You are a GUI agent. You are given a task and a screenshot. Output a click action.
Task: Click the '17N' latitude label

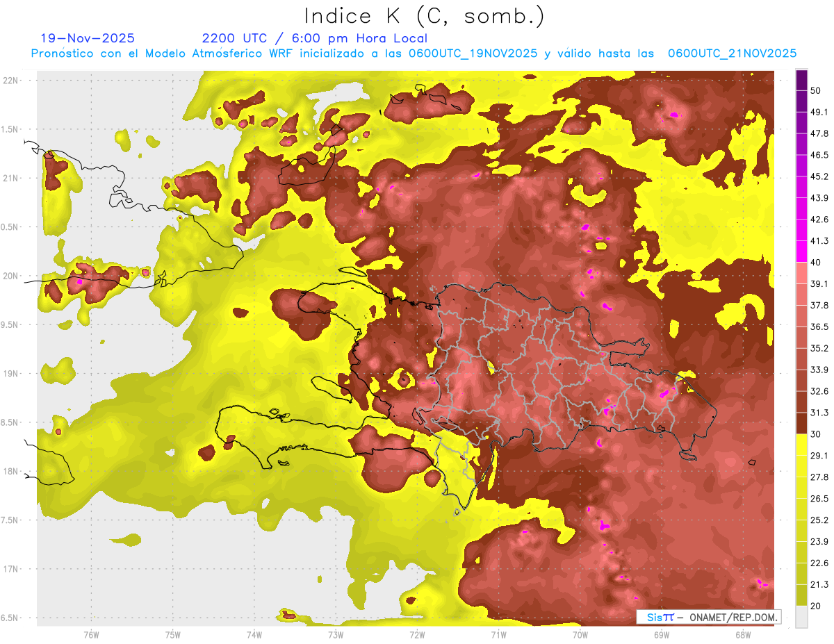[12, 569]
